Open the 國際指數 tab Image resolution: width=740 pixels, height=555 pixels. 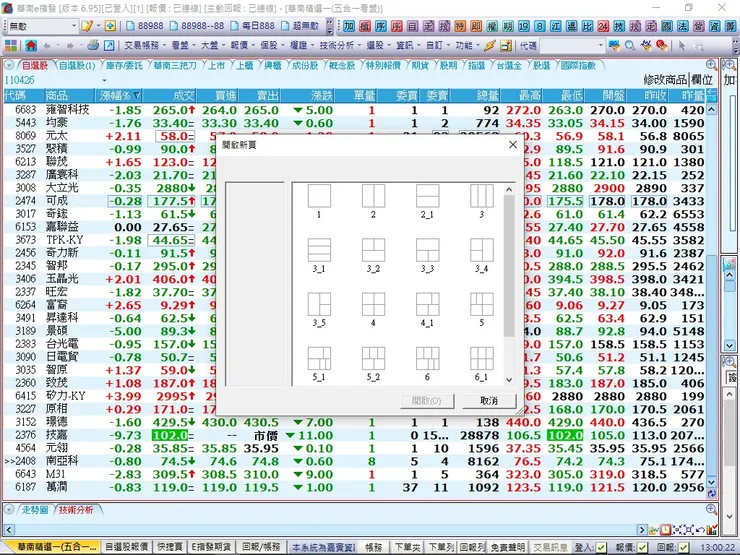pyautogui.click(x=578, y=65)
